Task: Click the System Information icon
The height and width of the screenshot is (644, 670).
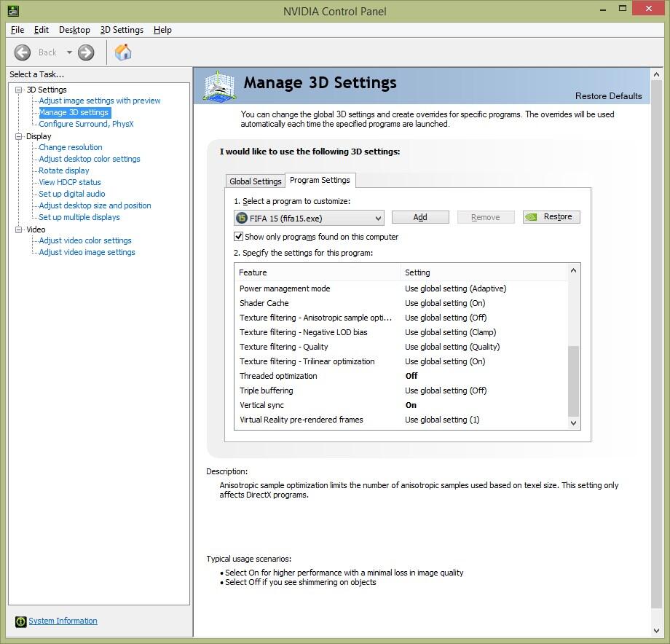Action: [20, 621]
